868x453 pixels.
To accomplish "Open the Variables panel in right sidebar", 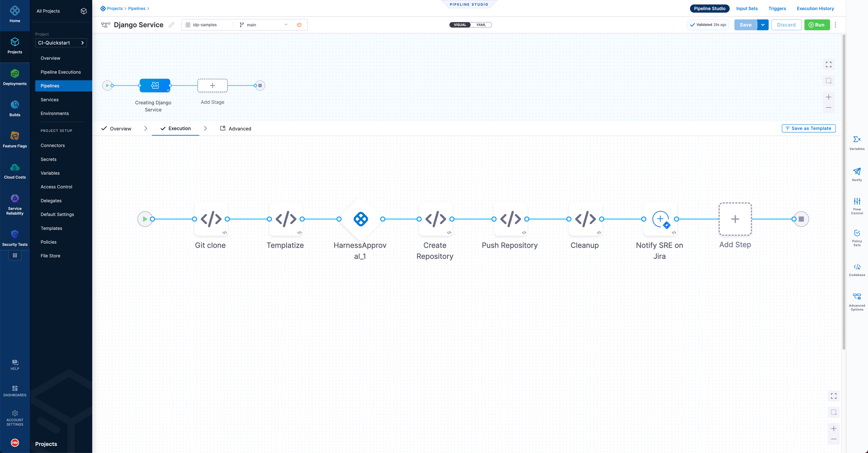I will [x=856, y=142].
